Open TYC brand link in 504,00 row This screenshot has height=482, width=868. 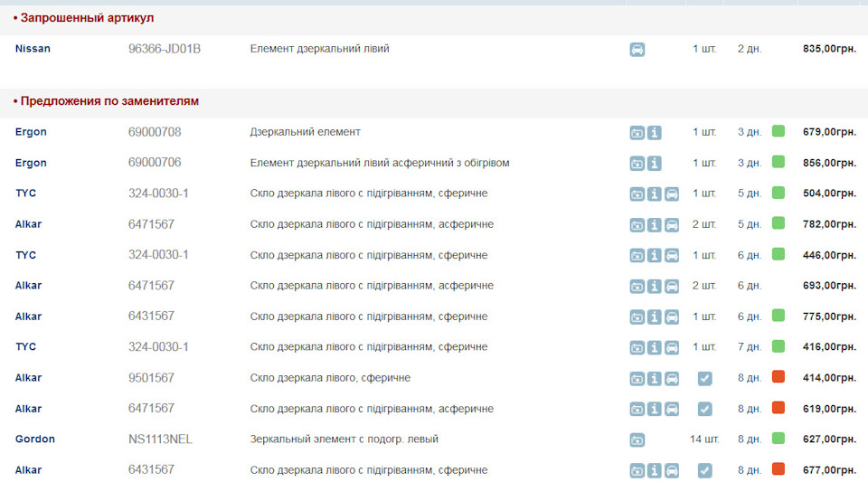(x=25, y=194)
